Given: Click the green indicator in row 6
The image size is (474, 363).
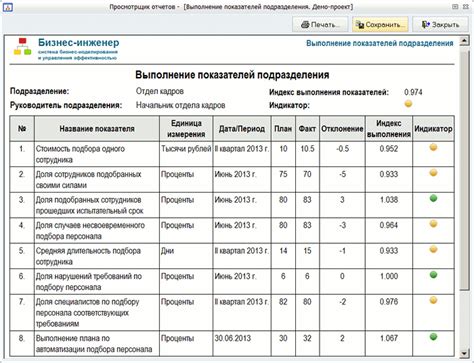Looking at the screenshot, I should (433, 275).
